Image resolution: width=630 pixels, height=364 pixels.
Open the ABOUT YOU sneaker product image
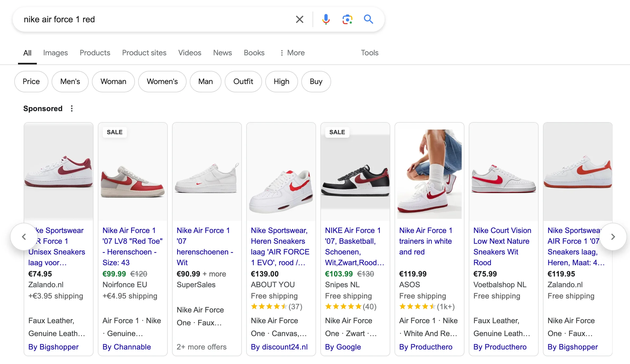pos(281,172)
